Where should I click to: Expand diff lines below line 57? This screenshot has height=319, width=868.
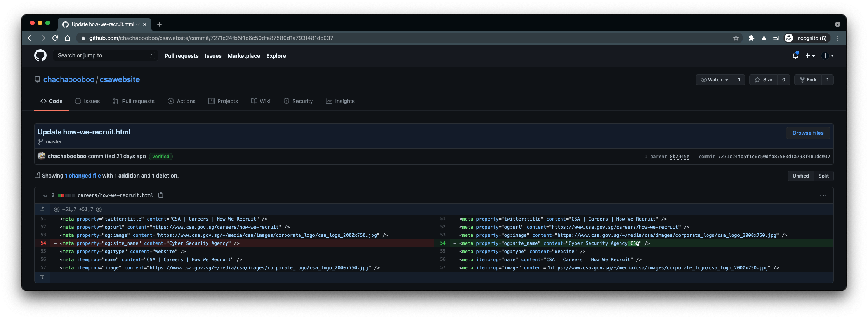pyautogui.click(x=42, y=277)
